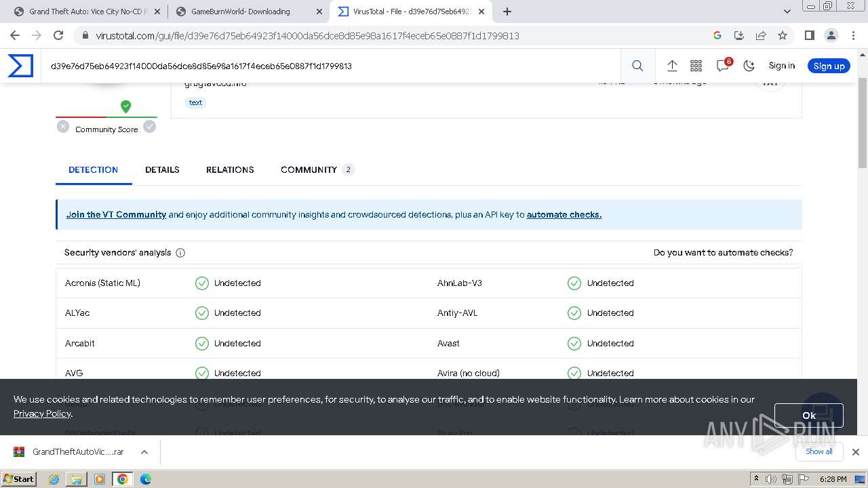Click the upload file icon in VirusTotal header
This screenshot has width=868, height=488.
672,66
